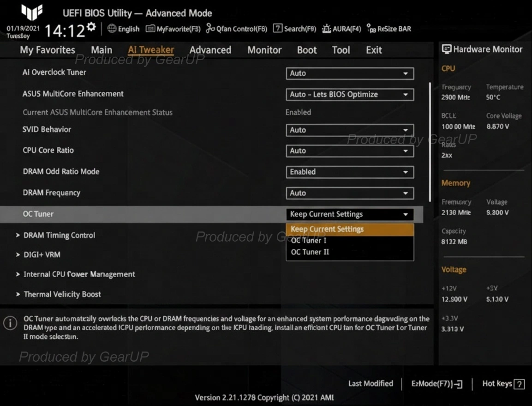Image resolution: width=532 pixels, height=406 pixels.
Task: Click the Last Modified button
Action: (371, 383)
